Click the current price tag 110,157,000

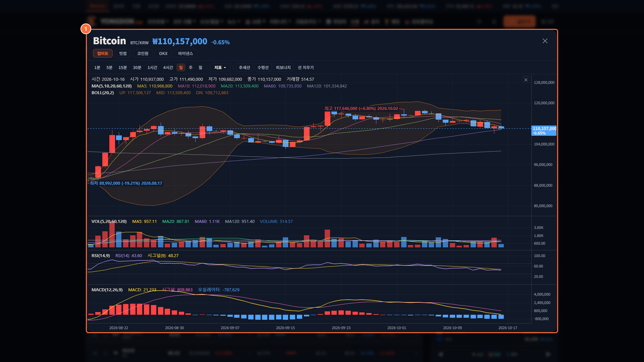544,131
